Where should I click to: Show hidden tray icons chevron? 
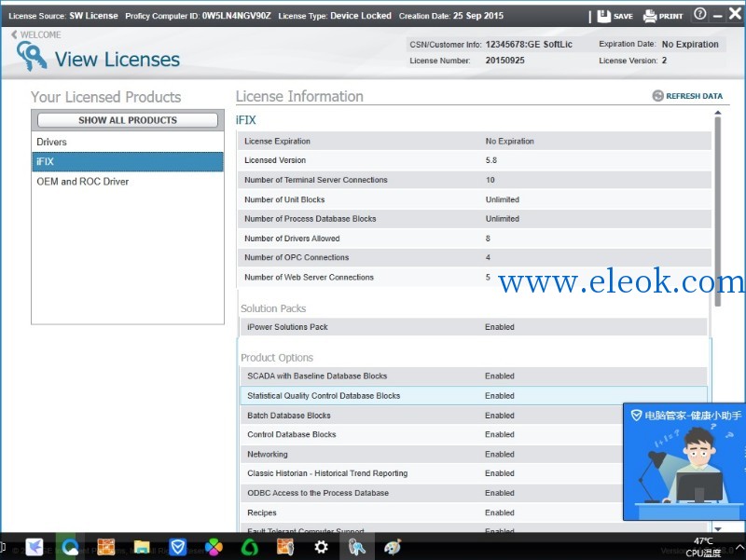tap(740, 547)
